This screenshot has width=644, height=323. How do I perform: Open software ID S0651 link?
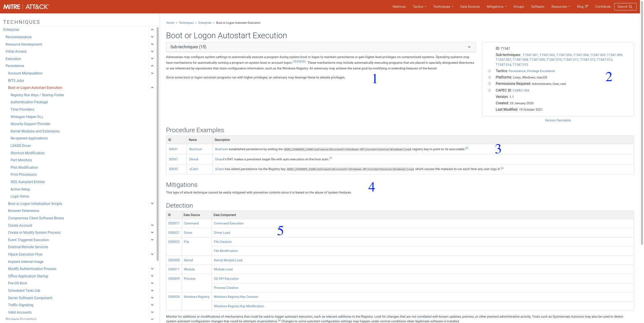pyautogui.click(x=173, y=149)
